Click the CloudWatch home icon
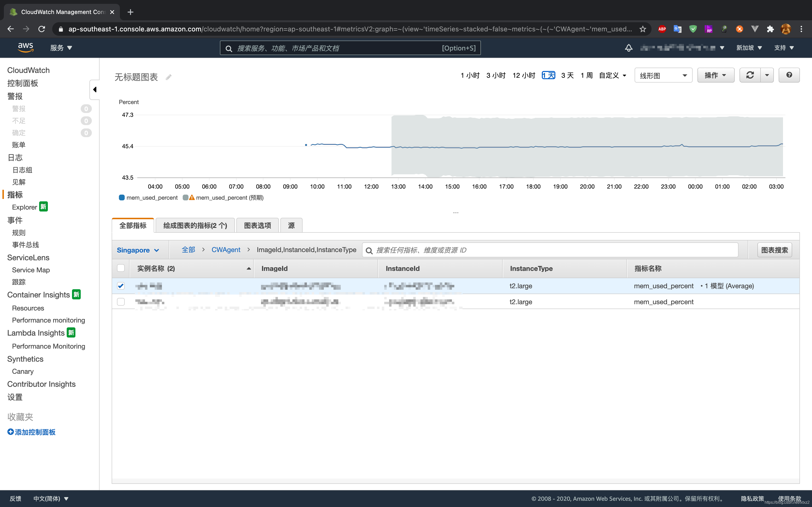812x507 pixels. pyautogui.click(x=28, y=70)
